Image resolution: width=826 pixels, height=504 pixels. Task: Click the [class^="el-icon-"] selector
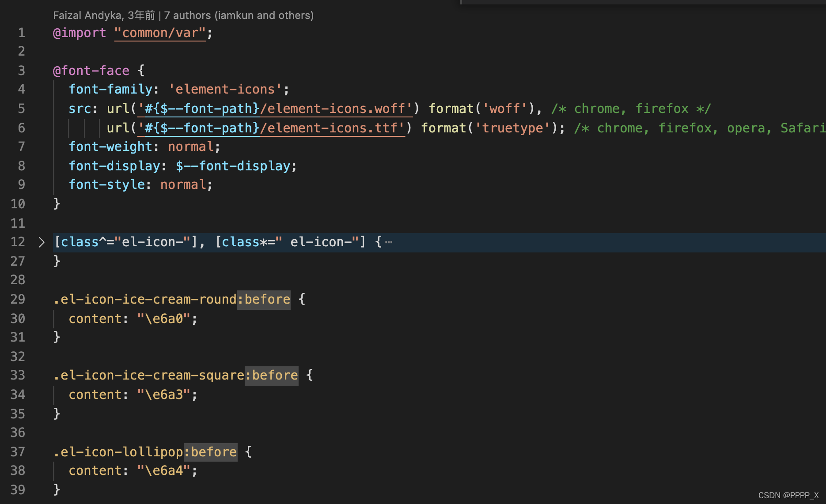[x=126, y=242]
